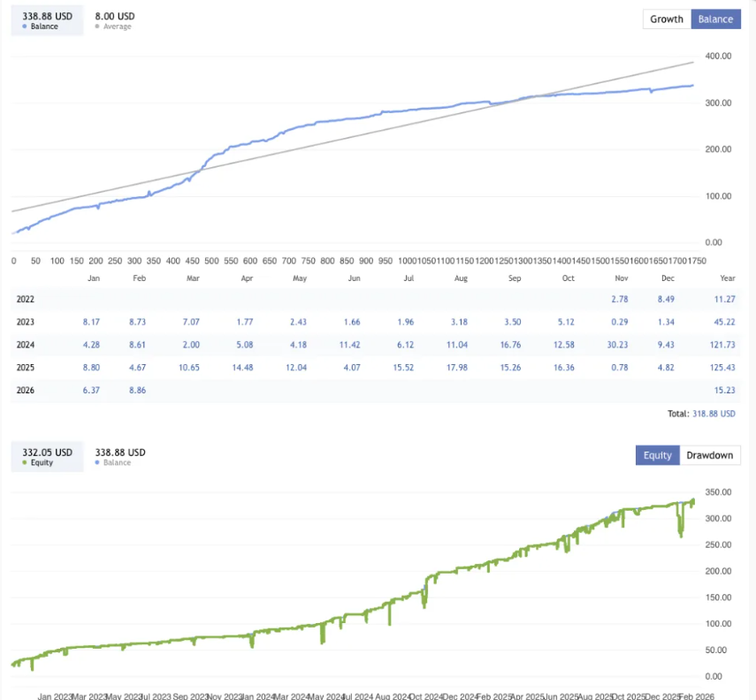756x700 pixels.
Task: Show the Drawdown chart
Action: coord(710,455)
